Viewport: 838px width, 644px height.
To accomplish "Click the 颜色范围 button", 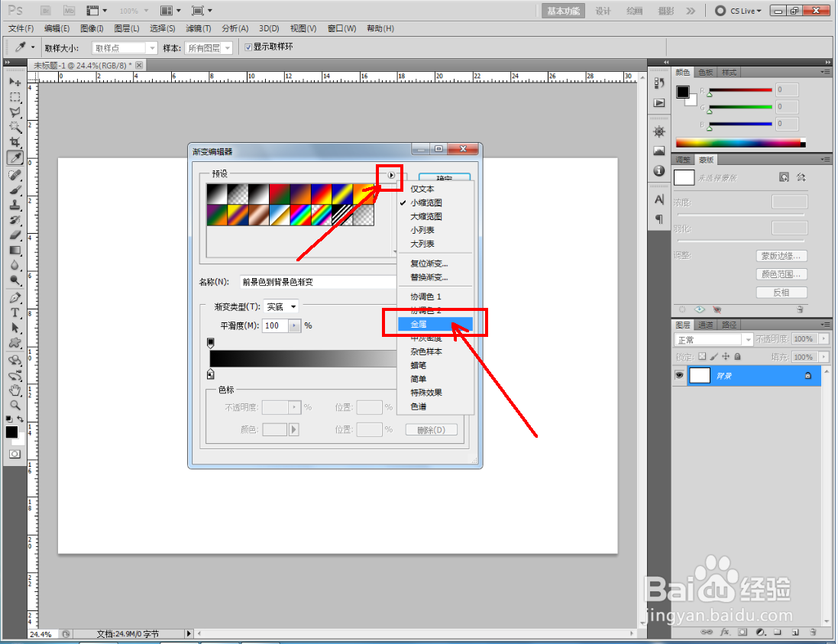I will pos(781,274).
